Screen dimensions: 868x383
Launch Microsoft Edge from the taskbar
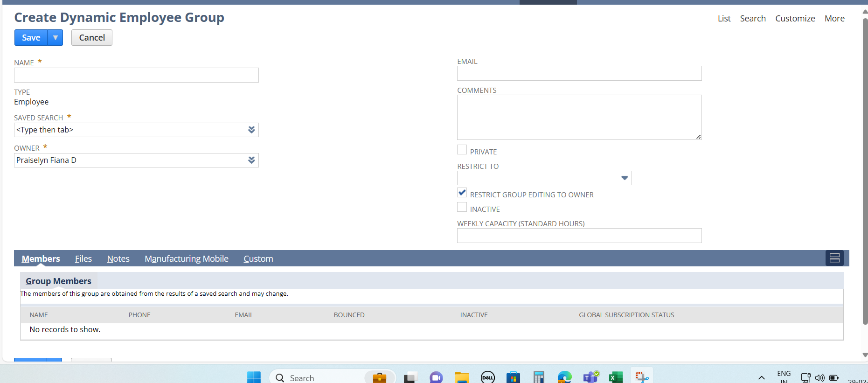[x=564, y=377]
